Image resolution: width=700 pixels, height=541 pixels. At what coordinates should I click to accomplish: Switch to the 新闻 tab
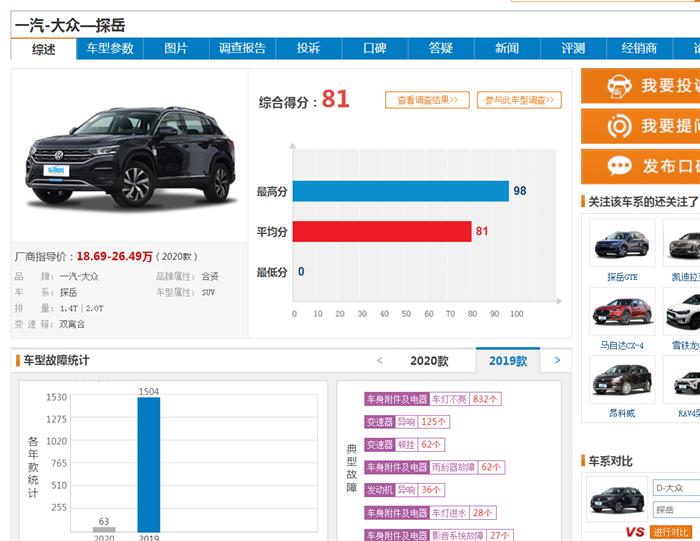(507, 49)
